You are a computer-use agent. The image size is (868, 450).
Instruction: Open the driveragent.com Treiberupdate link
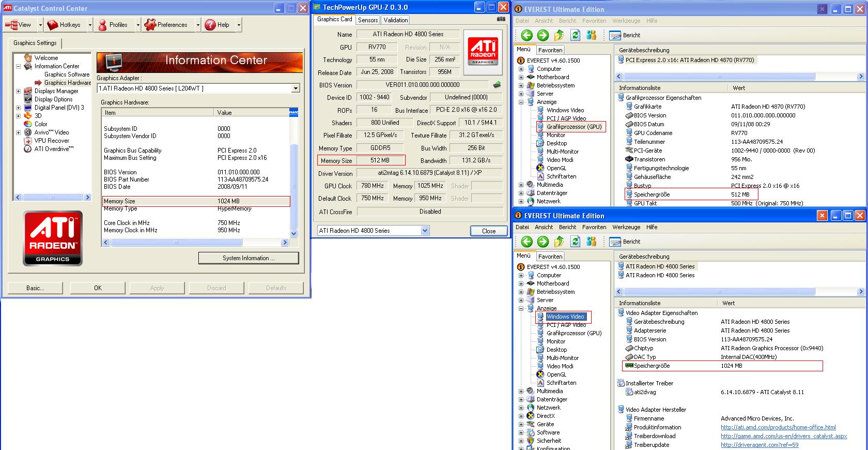tap(760, 445)
